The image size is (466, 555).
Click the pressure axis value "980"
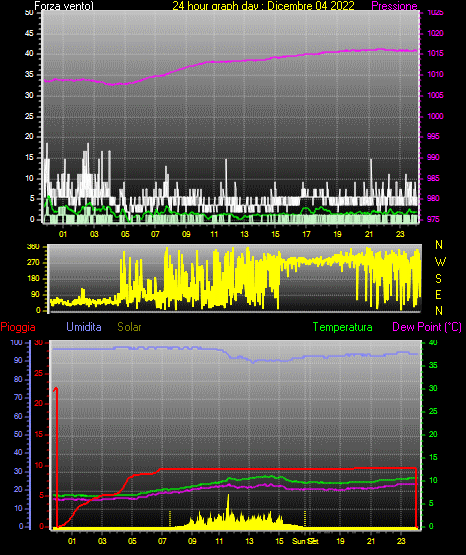coord(433,198)
